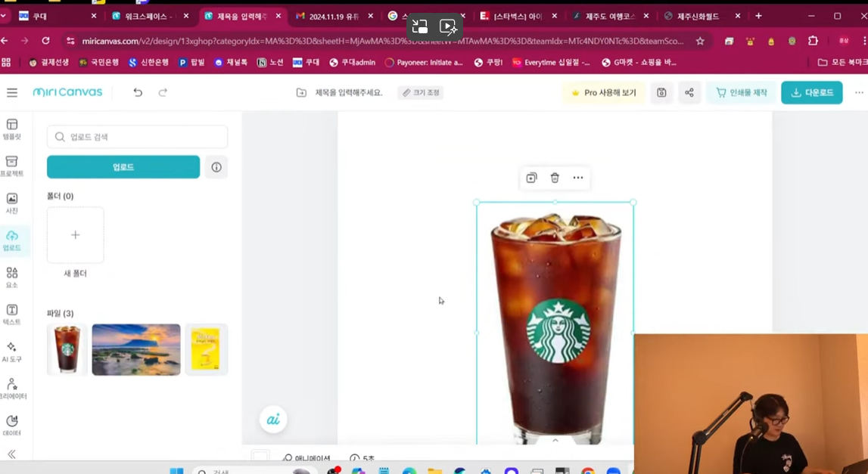This screenshot has width=868, height=474.
Task: Duplicate the selected image via the copy icon
Action: [531, 178]
